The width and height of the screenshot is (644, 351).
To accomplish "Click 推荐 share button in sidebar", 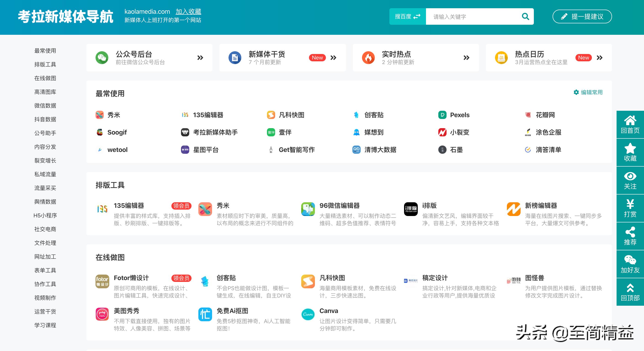I will point(630,236).
